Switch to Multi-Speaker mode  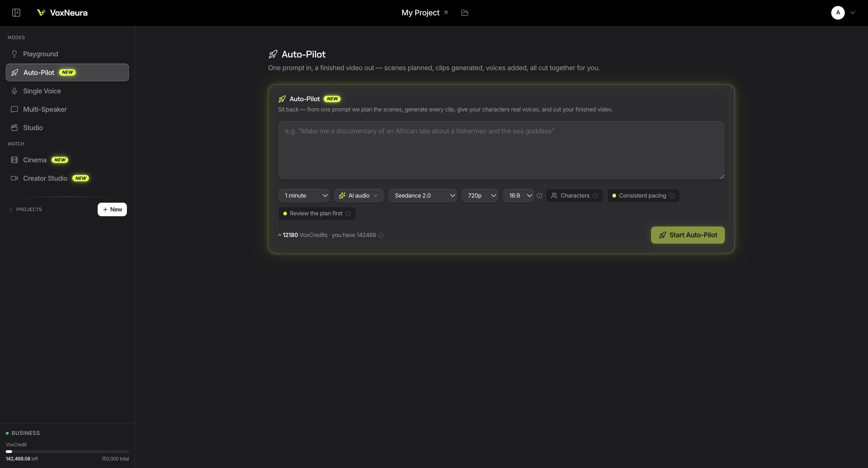(x=68, y=109)
